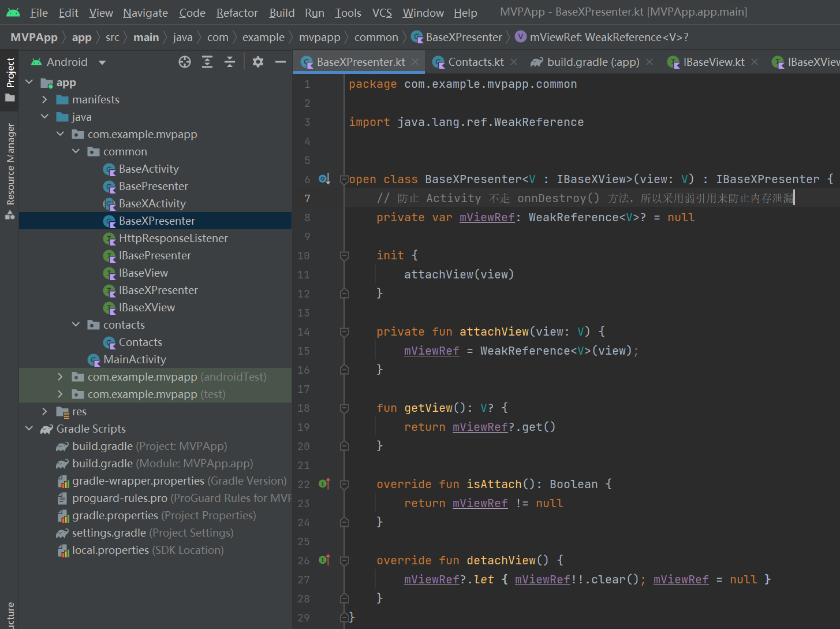Image resolution: width=840 pixels, height=629 pixels.
Task: Click the Android Studio logo icon
Action: click(13, 13)
